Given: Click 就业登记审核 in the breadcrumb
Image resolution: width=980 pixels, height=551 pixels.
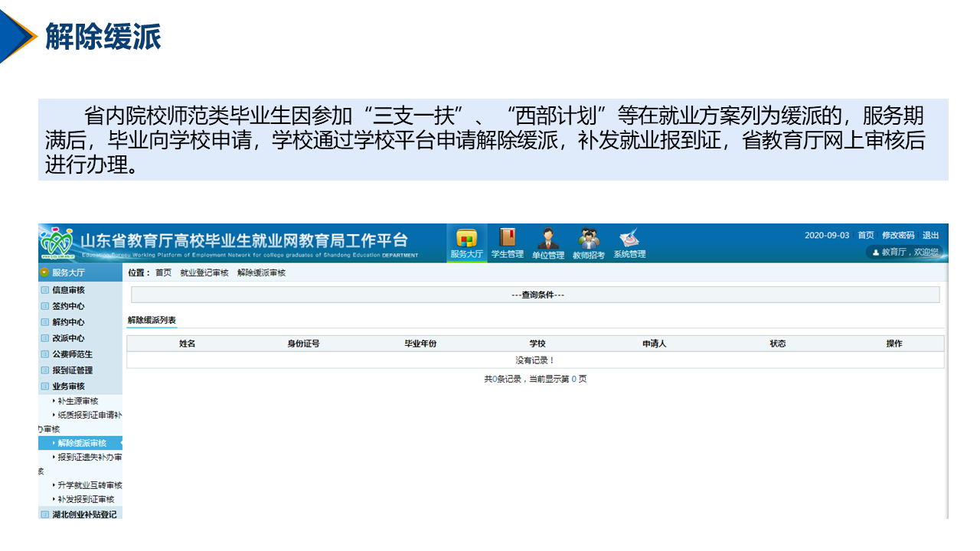Looking at the screenshot, I should [x=204, y=272].
